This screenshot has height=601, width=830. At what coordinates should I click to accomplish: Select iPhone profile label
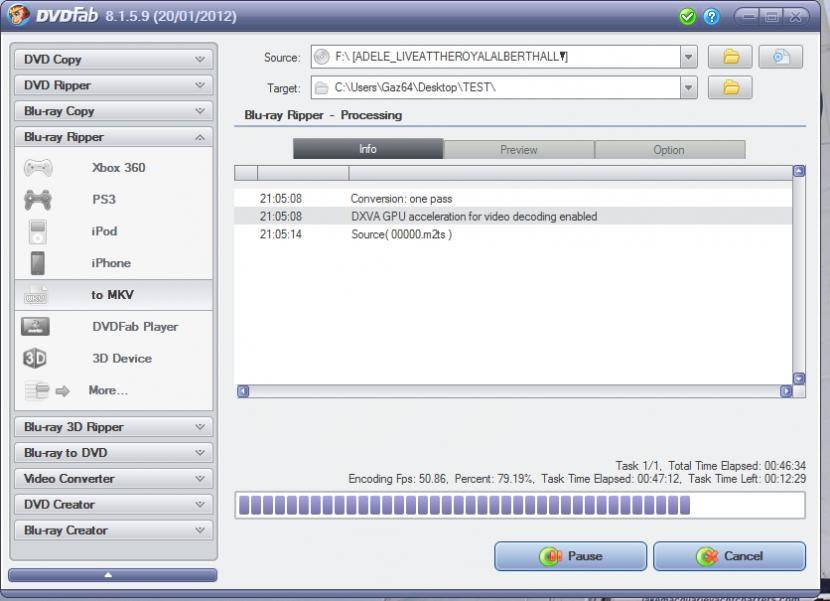click(x=111, y=263)
